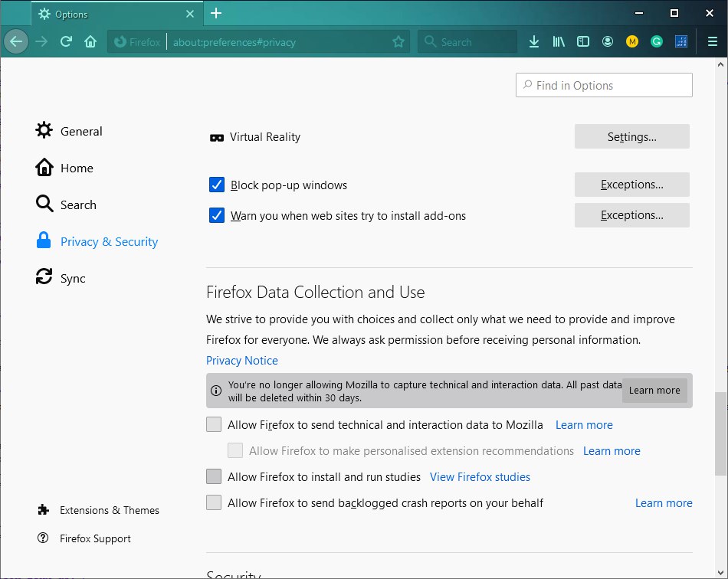Reload the current page
The width and height of the screenshot is (728, 579).
tap(66, 42)
